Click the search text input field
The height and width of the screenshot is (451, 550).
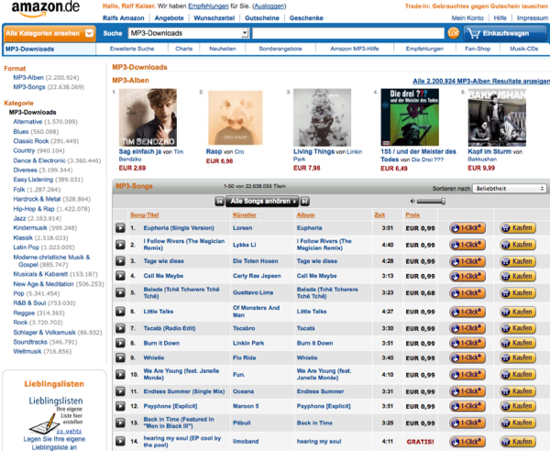[348, 33]
